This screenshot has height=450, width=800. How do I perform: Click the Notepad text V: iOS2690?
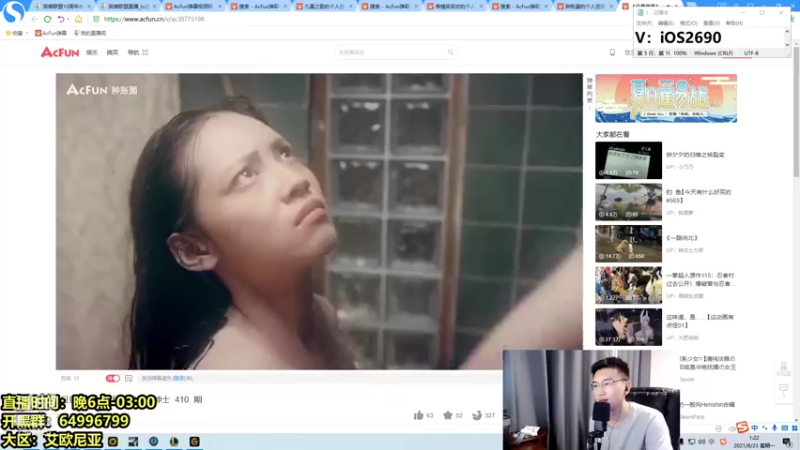coord(678,38)
